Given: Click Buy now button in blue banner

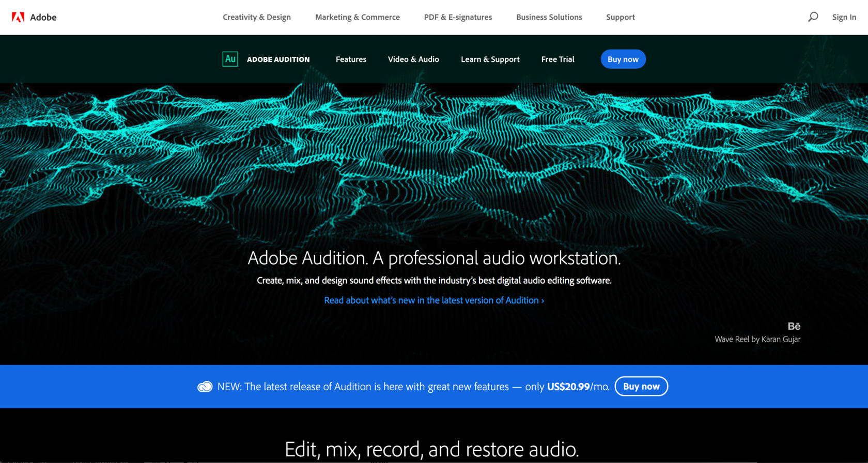Looking at the screenshot, I should coord(641,387).
